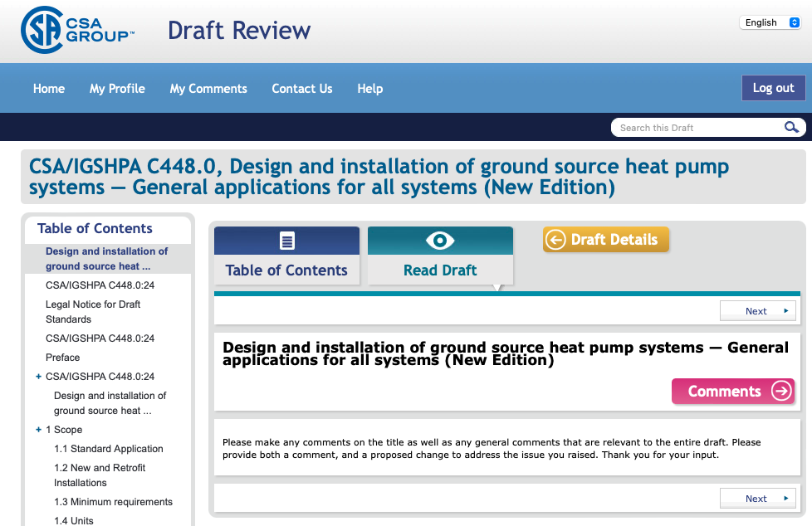812x526 pixels.
Task: Open 1.4 Units entry
Action: (74, 521)
